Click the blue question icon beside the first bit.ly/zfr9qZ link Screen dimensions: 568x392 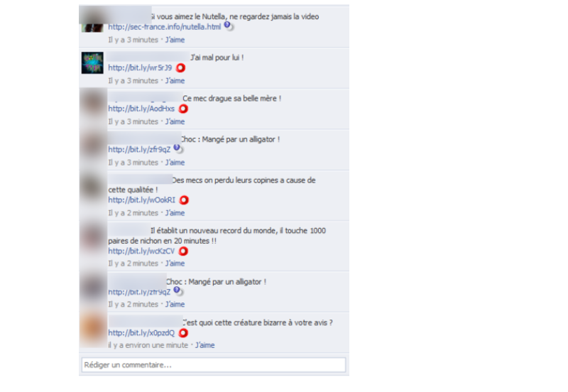coord(178,148)
